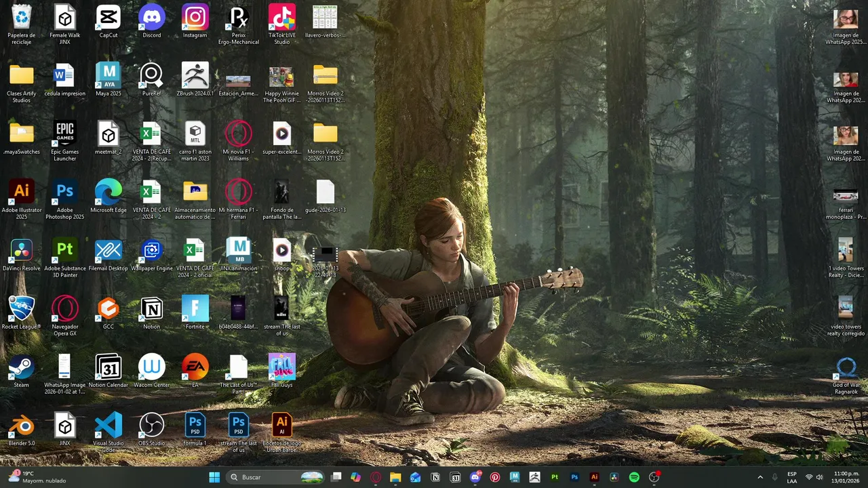Open the .mayaSwatches folder on desktop
Viewport: 868px width, 488px height.
22,138
